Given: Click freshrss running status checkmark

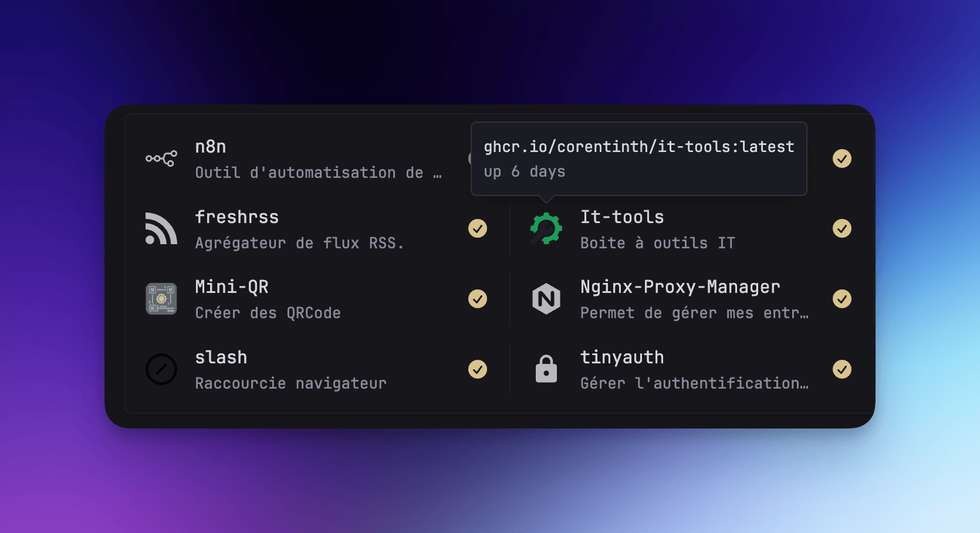Looking at the screenshot, I should 478,228.
